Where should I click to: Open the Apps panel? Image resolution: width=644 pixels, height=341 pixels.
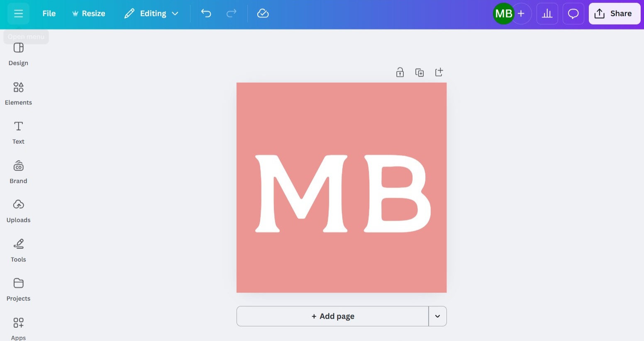point(18,328)
